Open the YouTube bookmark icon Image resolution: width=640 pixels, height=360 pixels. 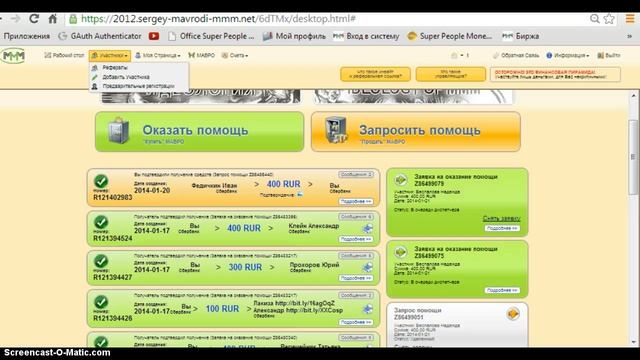[154, 36]
